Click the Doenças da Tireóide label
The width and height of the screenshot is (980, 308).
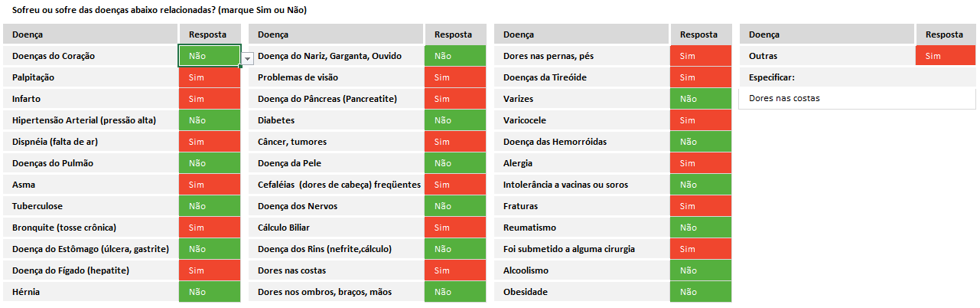tap(545, 77)
